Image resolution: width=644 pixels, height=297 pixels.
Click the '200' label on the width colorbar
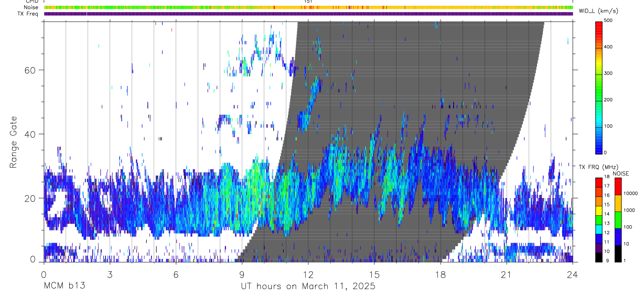608,100
